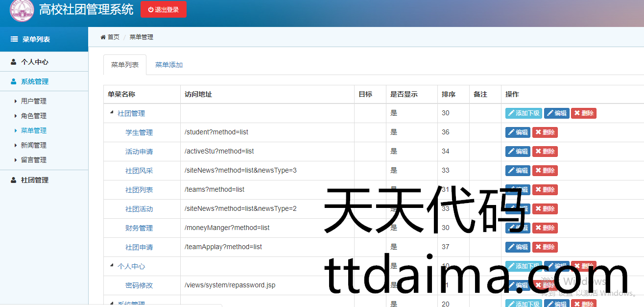Open 用户管理 in the sidebar
The width and height of the screenshot is (644, 307).
(33, 102)
